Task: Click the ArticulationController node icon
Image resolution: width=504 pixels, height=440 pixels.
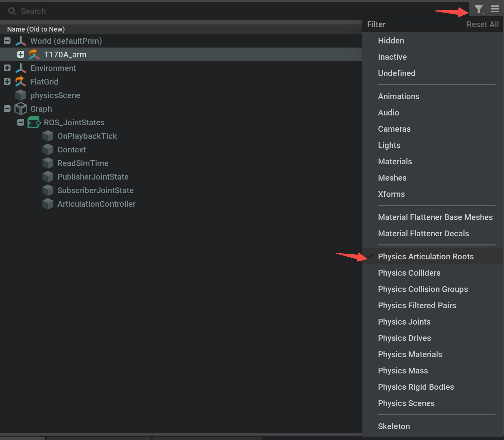Action: pos(48,204)
